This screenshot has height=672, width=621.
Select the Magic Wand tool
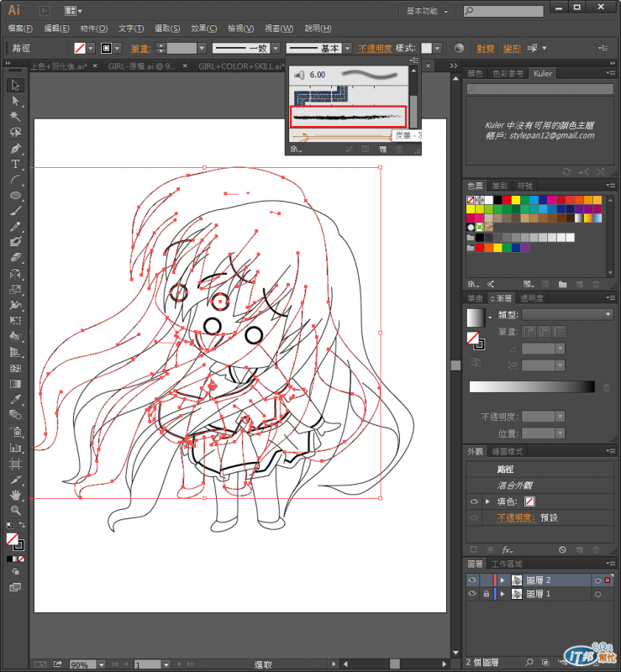click(15, 117)
